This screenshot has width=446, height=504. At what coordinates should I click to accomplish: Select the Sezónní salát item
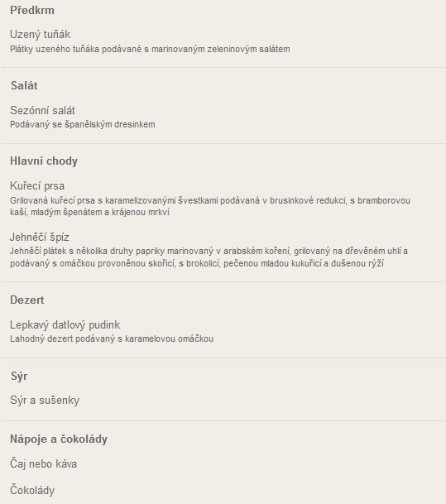(42, 111)
